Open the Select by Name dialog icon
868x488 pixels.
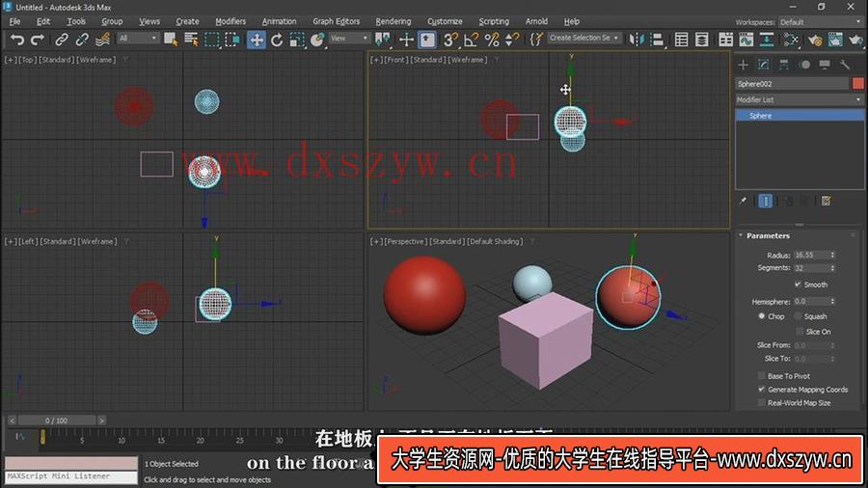click(x=191, y=40)
